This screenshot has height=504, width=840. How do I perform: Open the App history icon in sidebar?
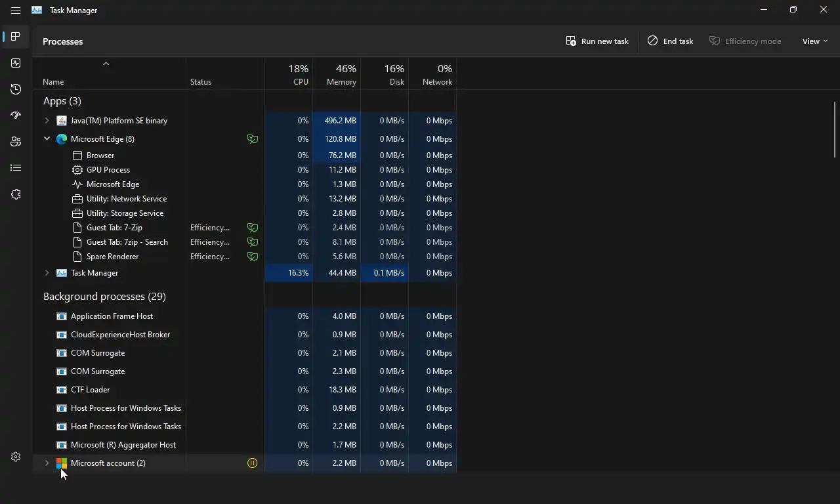pos(16,89)
